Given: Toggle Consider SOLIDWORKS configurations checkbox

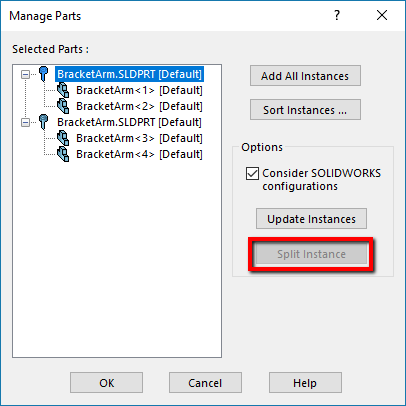Looking at the screenshot, I should pos(252,174).
